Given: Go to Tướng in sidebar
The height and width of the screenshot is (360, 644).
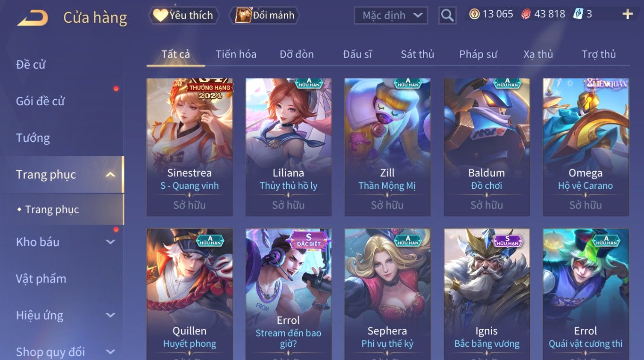Looking at the screenshot, I should 33,138.
